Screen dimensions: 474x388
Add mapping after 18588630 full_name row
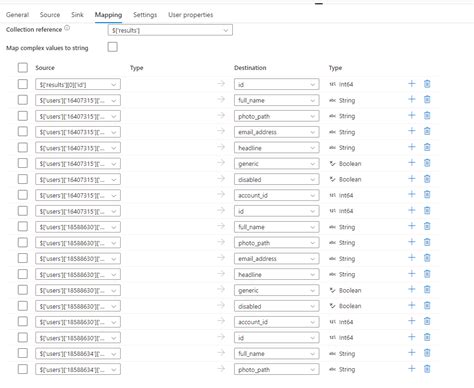pos(412,226)
